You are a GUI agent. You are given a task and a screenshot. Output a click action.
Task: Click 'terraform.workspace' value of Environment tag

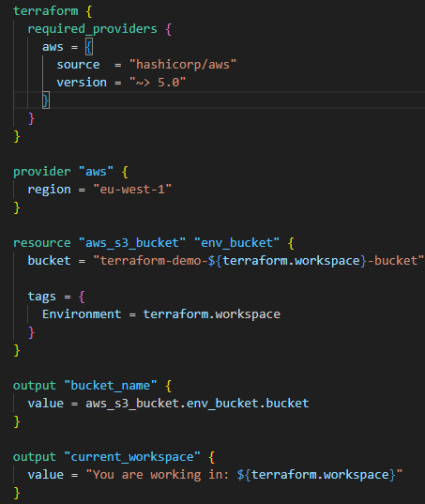click(x=212, y=314)
